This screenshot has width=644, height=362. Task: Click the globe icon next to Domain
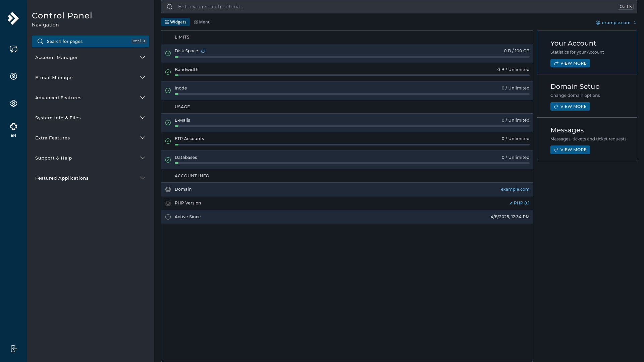[x=168, y=189]
